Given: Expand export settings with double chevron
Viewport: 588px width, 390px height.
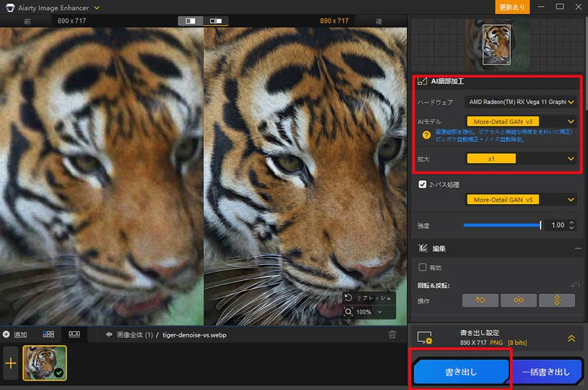Looking at the screenshot, I should (571, 339).
